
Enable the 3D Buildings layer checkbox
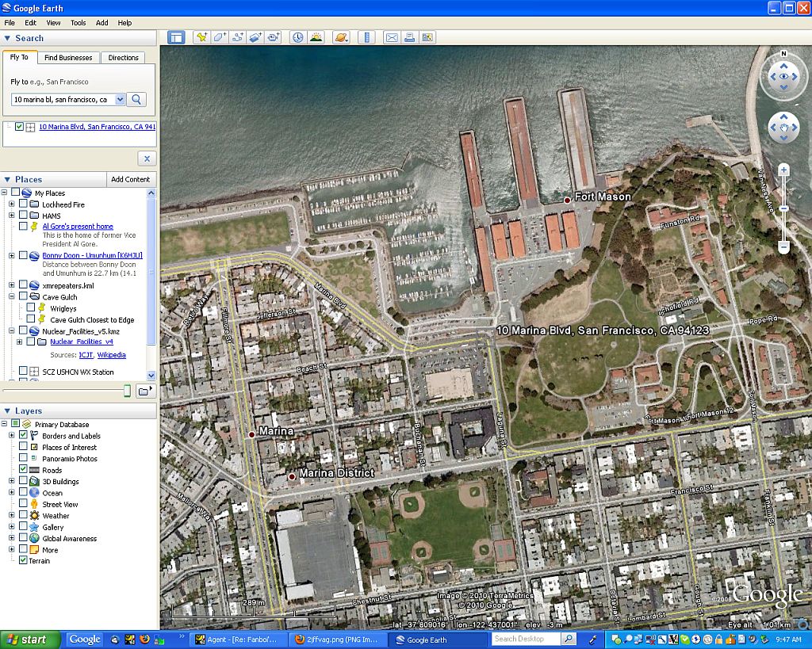click(24, 481)
